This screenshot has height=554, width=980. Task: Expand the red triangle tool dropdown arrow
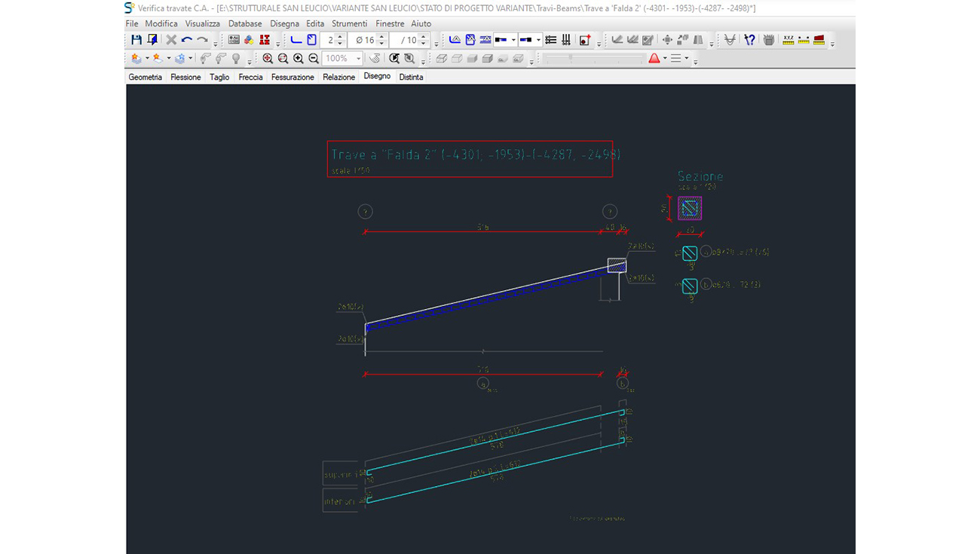point(665,59)
